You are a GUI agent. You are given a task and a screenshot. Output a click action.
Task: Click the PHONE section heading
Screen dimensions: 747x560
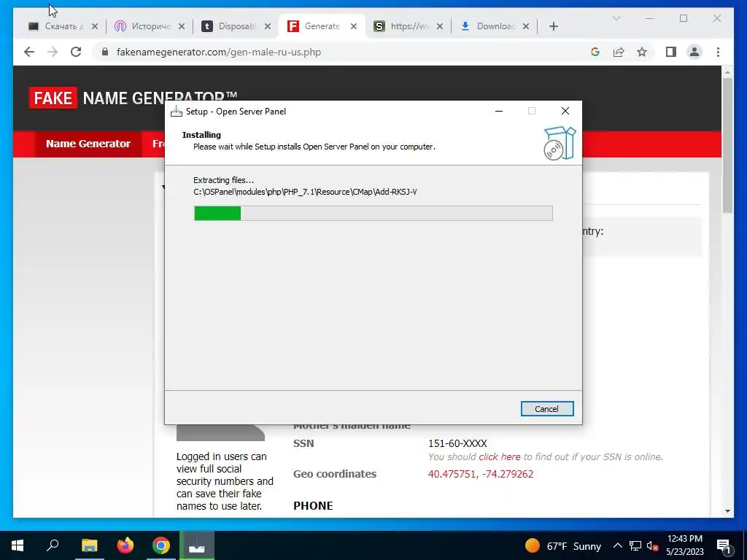[313, 506]
